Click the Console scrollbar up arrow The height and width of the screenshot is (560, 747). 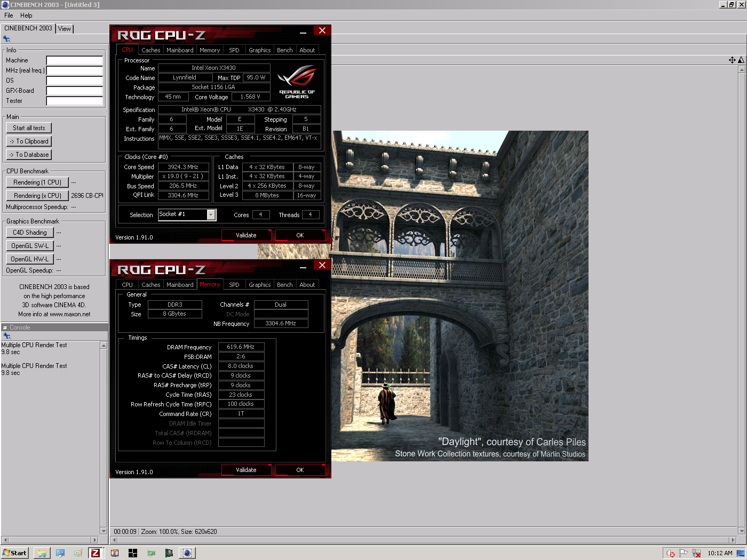(x=104, y=346)
